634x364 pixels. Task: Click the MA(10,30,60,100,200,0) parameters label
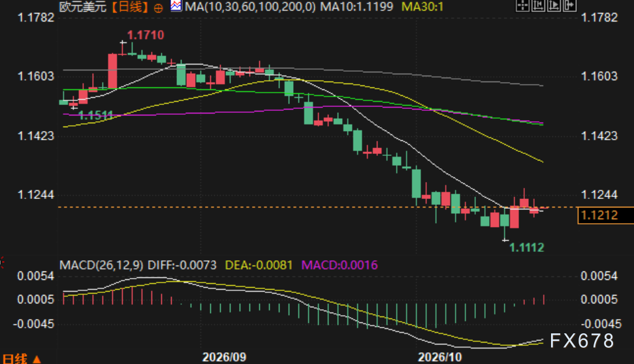tap(250, 7)
